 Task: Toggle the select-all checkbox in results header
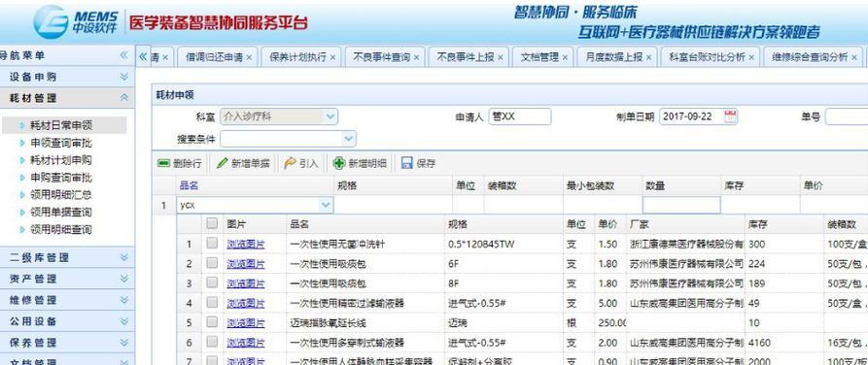(x=212, y=223)
